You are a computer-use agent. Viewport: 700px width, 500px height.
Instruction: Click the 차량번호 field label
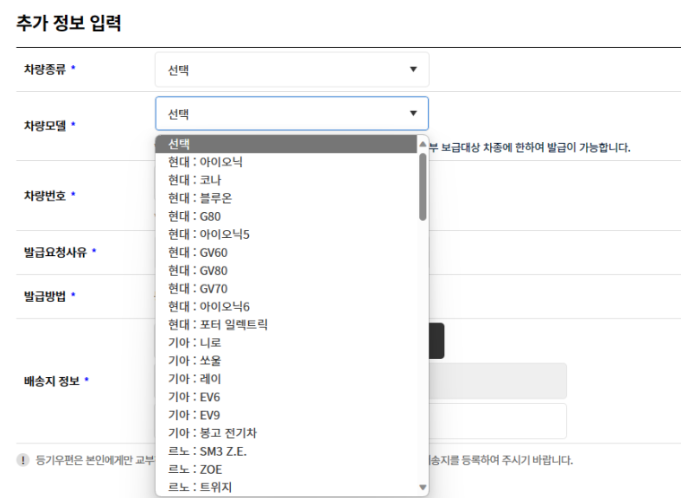[x=45, y=196]
